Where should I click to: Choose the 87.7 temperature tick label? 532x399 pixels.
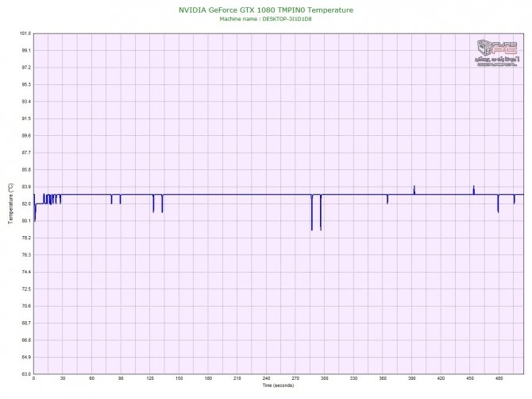point(25,153)
